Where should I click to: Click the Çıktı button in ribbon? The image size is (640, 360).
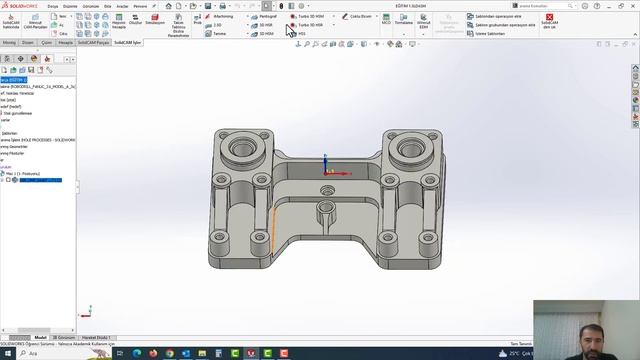tap(59, 33)
